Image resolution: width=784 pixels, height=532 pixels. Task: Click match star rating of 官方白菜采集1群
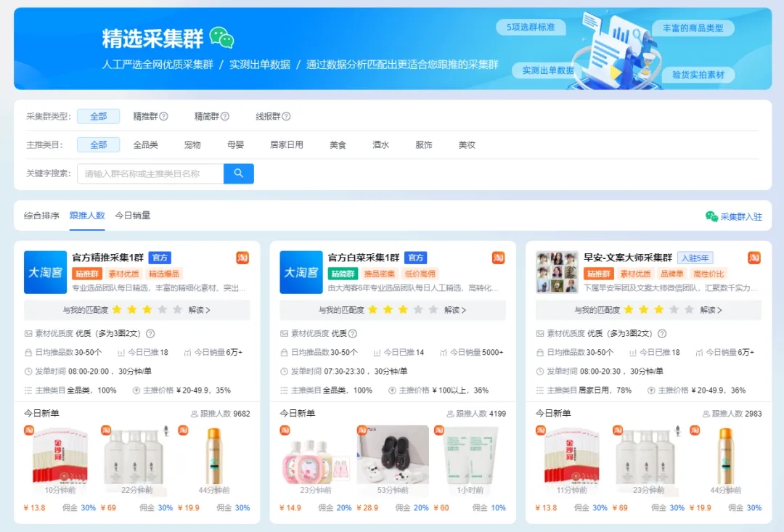(403, 309)
